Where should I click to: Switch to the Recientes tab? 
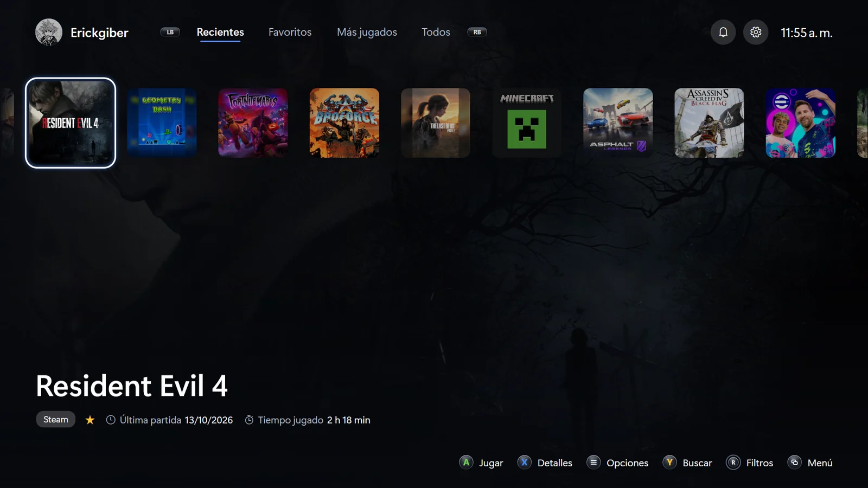coord(220,32)
